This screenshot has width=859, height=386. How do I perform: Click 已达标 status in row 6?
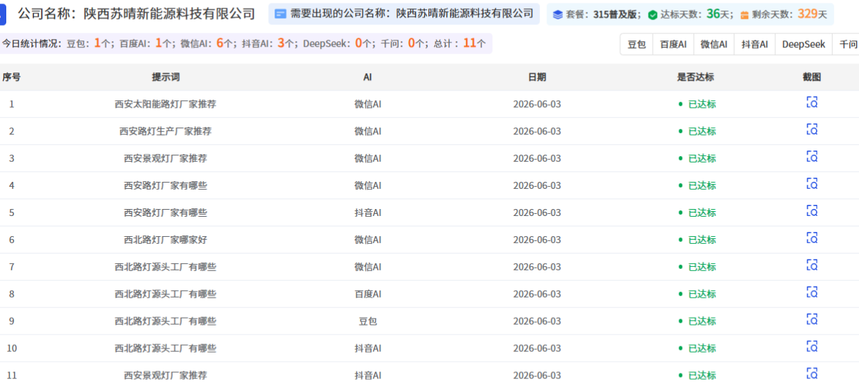697,240
